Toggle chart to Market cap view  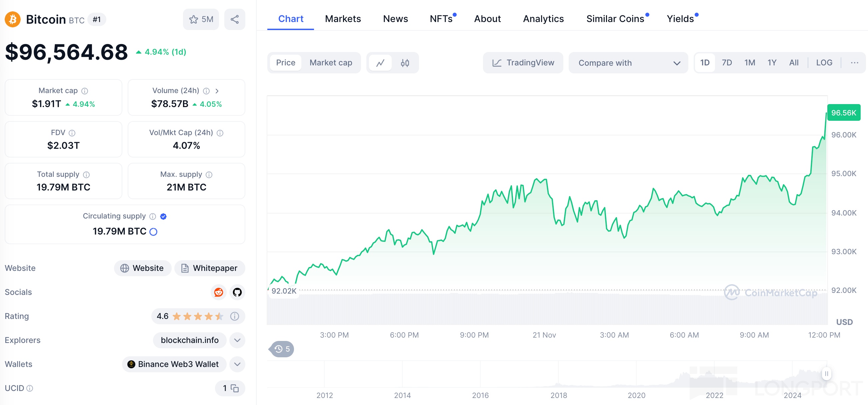pyautogui.click(x=331, y=63)
